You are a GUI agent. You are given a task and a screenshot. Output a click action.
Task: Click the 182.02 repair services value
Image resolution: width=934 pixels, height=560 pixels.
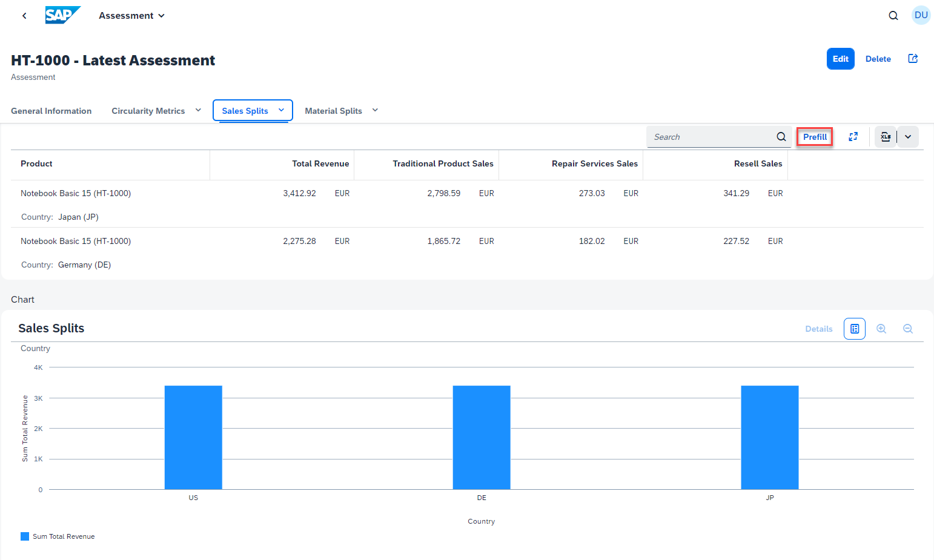click(592, 241)
